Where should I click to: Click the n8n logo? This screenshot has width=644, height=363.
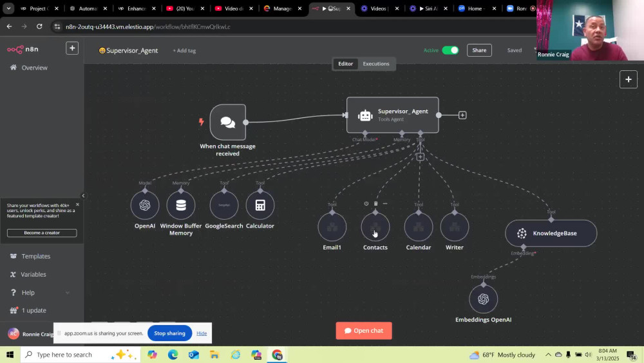point(23,50)
